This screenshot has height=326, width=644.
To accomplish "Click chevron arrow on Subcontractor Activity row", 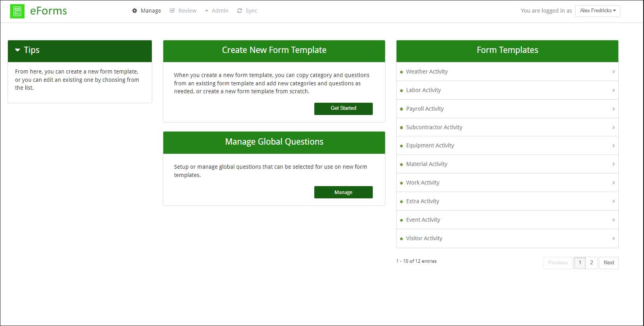I will pyautogui.click(x=614, y=127).
